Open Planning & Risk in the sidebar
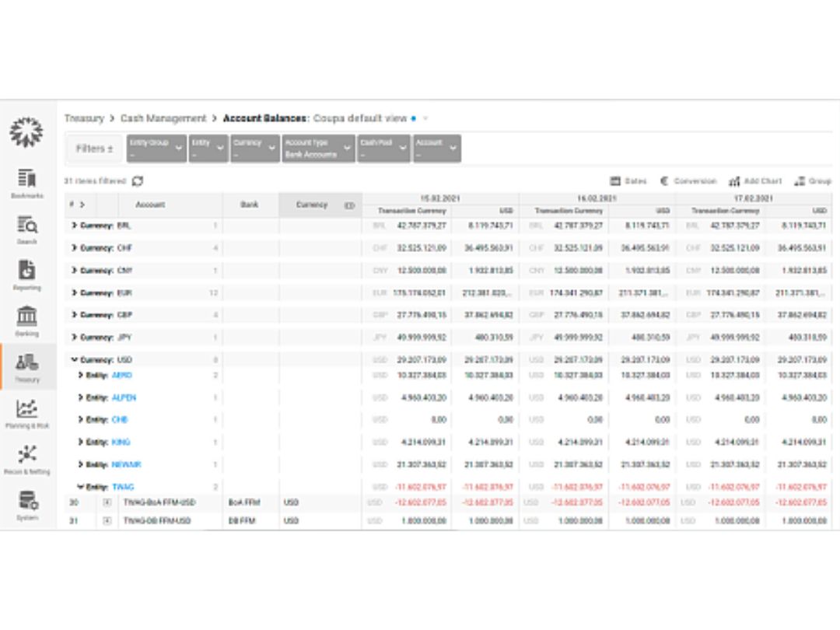 point(26,414)
